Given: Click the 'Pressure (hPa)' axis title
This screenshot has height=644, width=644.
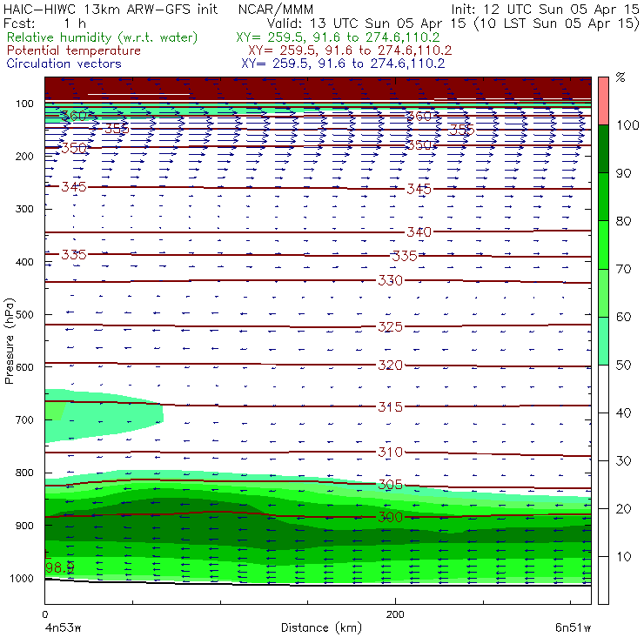Looking at the screenshot, I should (x=9, y=341).
